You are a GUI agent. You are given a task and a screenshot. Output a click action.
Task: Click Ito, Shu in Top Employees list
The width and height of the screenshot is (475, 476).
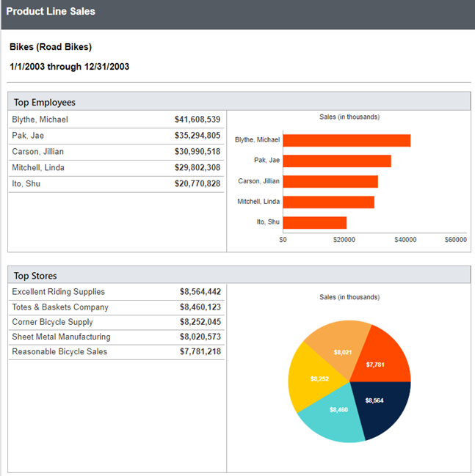point(26,183)
